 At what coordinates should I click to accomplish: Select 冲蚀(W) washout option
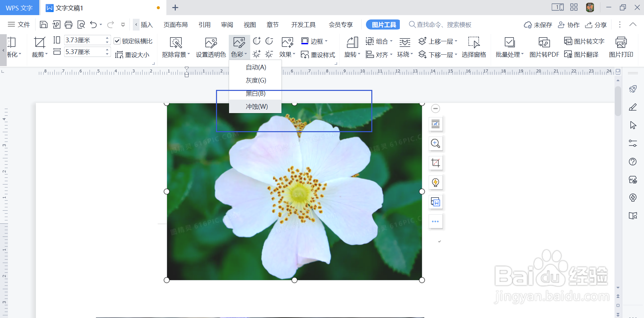[256, 106]
